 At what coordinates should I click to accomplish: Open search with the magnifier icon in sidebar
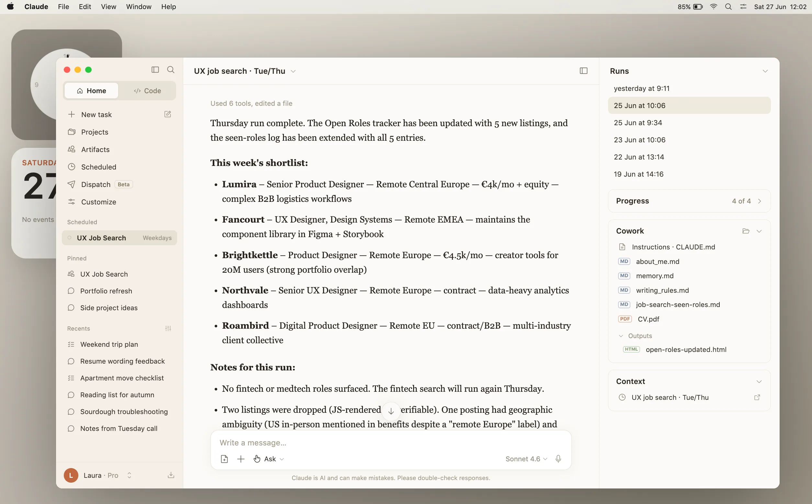coord(171,70)
